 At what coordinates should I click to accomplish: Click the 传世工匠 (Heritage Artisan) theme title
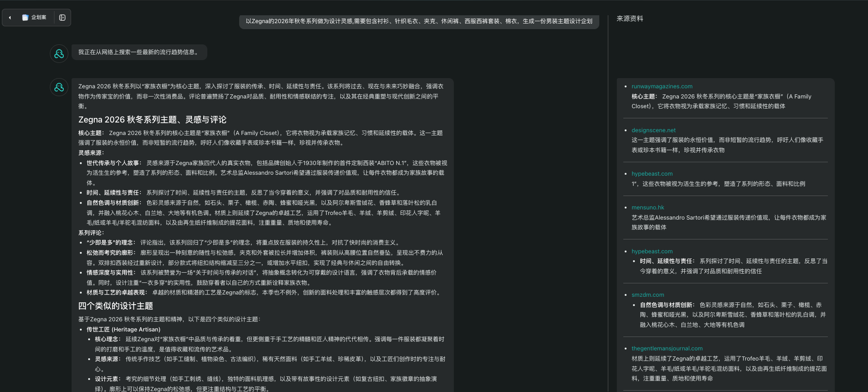pyautogui.click(x=123, y=330)
